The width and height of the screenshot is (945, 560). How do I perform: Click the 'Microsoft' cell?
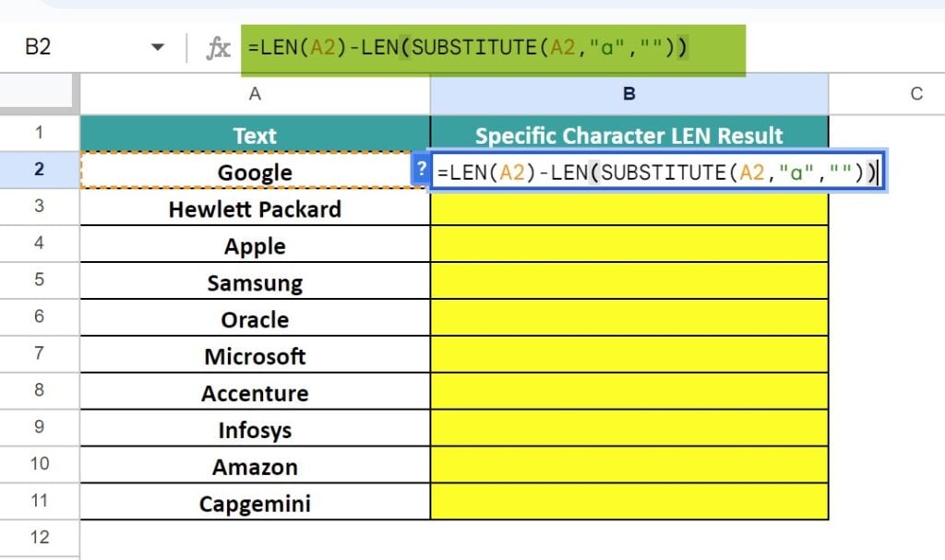pos(255,354)
